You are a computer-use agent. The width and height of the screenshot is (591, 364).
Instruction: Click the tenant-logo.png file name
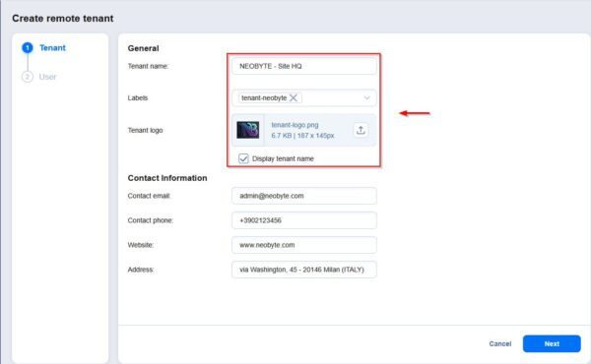[x=295, y=125]
